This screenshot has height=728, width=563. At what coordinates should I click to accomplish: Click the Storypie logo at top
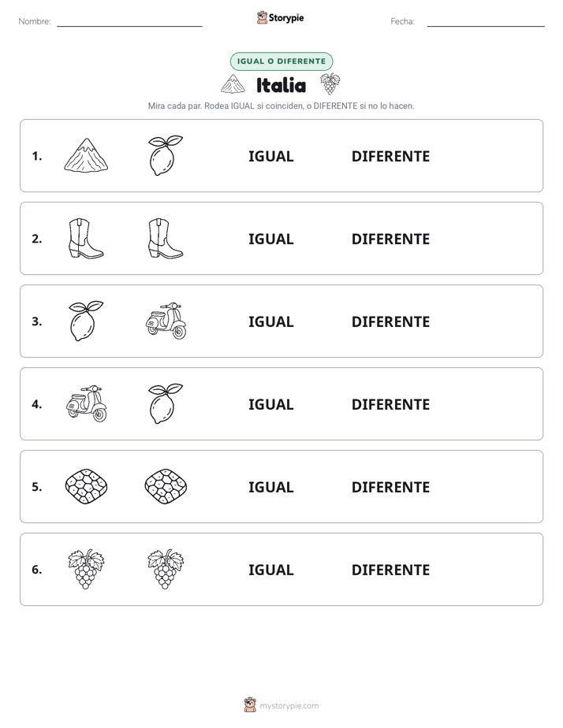[280, 17]
